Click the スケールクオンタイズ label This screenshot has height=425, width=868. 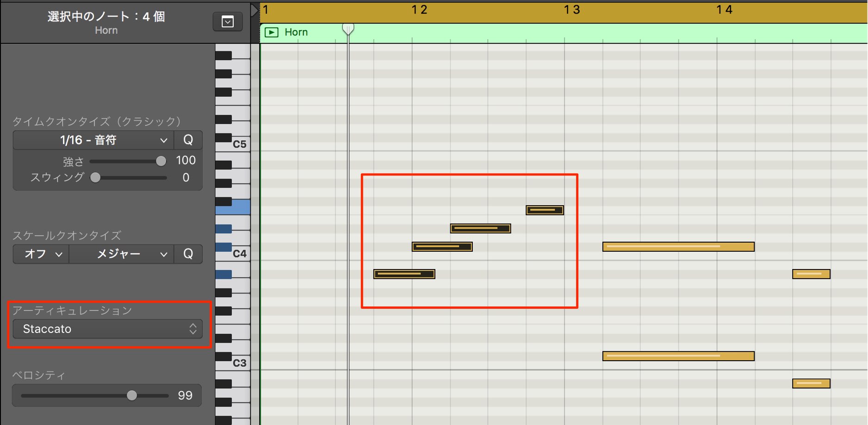pos(67,235)
